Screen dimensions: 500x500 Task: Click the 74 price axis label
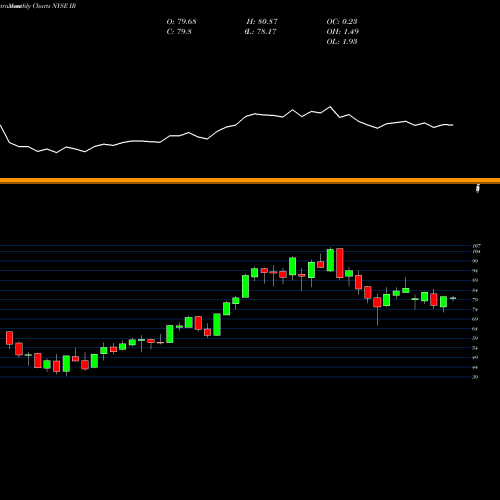click(x=476, y=310)
